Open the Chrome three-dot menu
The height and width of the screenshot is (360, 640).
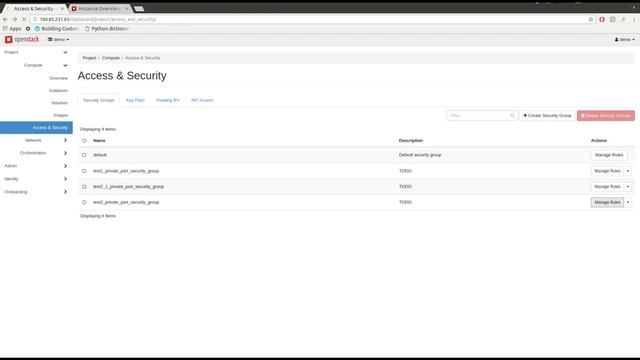pos(634,19)
